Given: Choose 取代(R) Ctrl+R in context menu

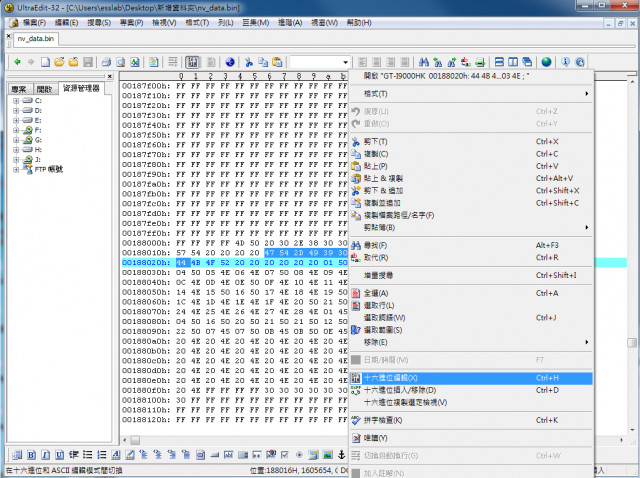Looking at the screenshot, I should coord(471,258).
